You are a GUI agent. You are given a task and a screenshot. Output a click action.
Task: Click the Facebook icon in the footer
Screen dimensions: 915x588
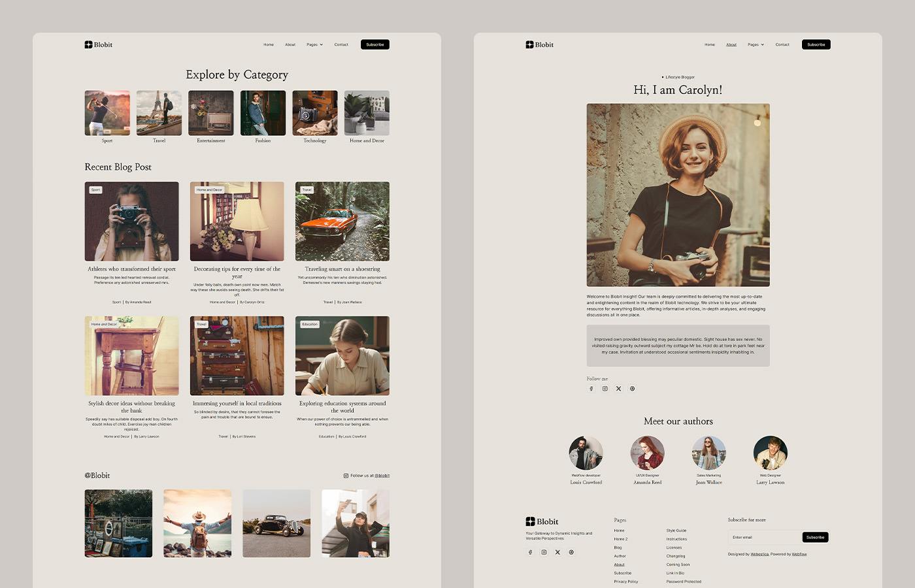[529, 552]
